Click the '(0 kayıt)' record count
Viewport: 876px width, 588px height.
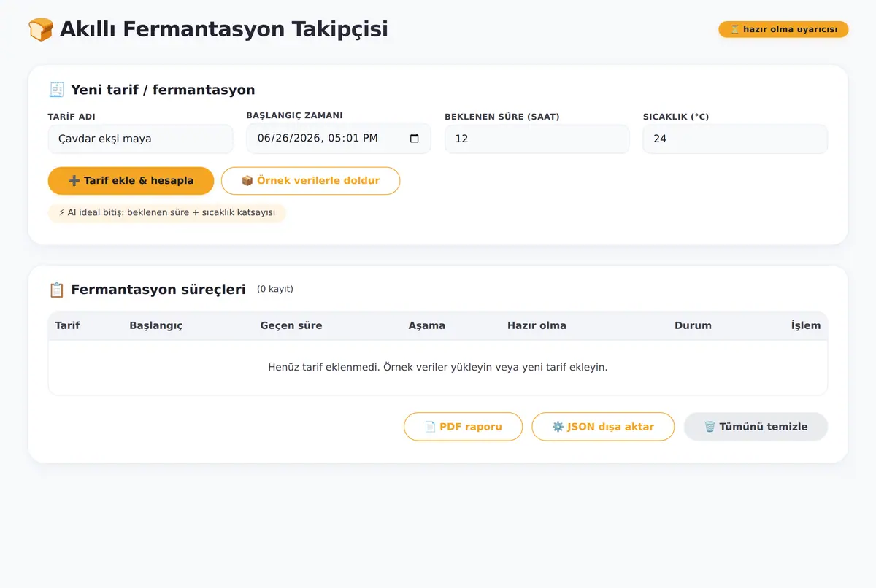click(275, 289)
